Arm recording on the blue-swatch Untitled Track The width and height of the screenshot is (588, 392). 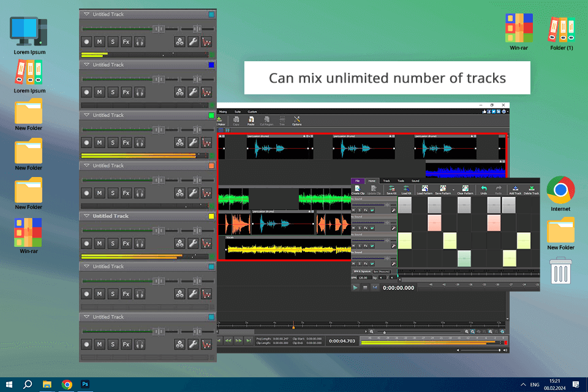(86, 92)
